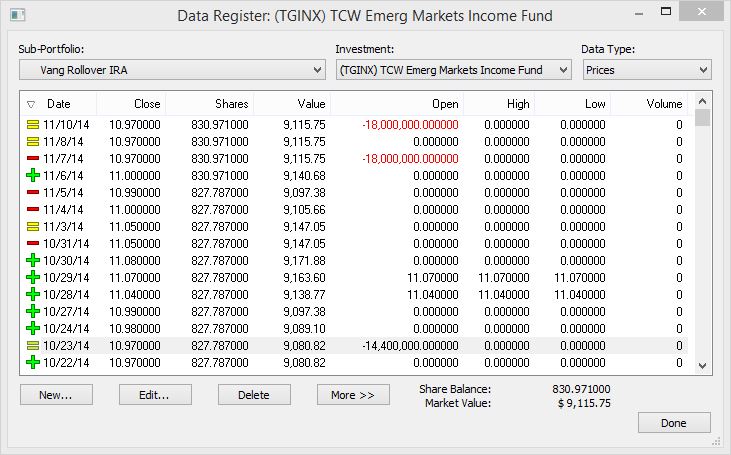The height and width of the screenshot is (455, 731).
Task: Click the 9,105.66 value cell
Action: 304,210
